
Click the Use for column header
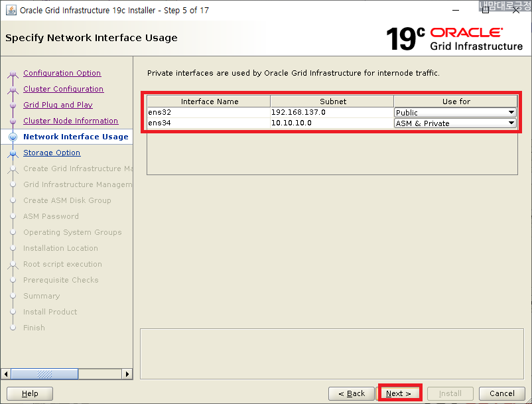pyautogui.click(x=456, y=101)
